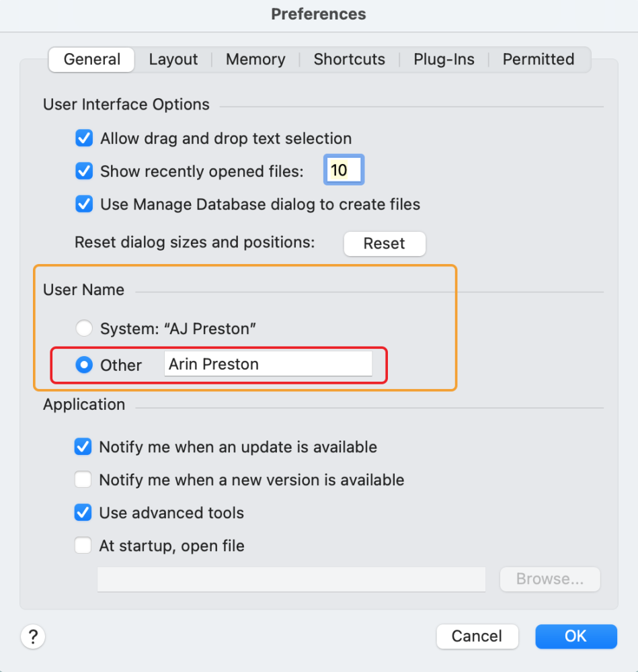Toggle Use Manage Database dialog checkbox

click(x=84, y=204)
